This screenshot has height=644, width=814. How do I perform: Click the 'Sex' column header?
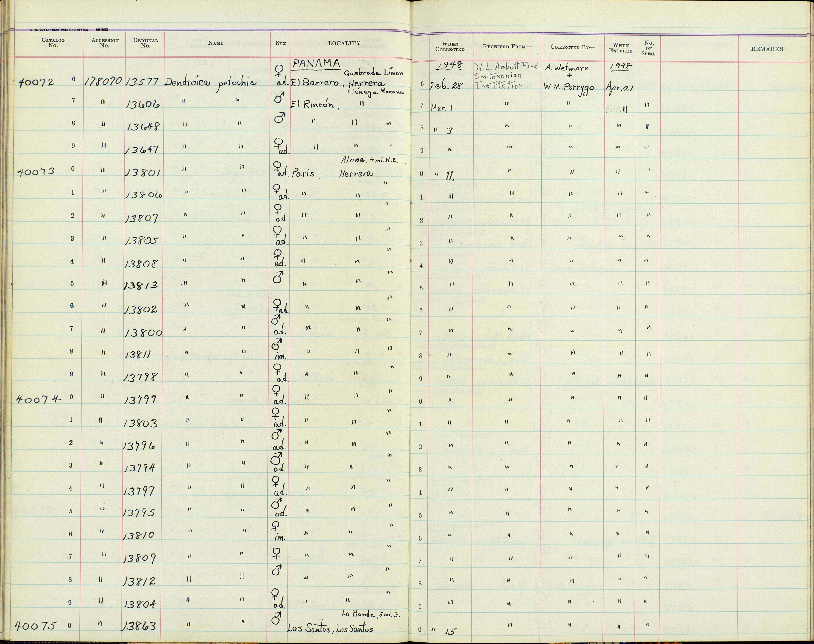[281, 43]
